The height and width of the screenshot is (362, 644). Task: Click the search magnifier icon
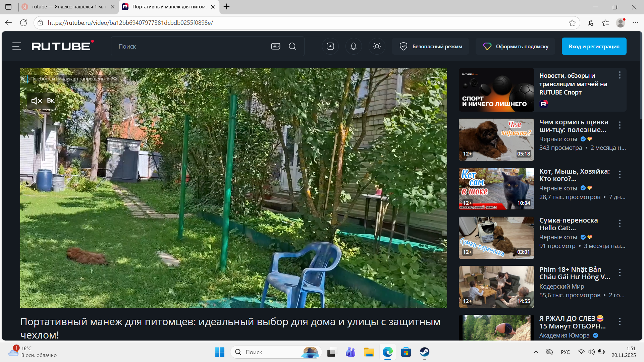[x=292, y=46]
